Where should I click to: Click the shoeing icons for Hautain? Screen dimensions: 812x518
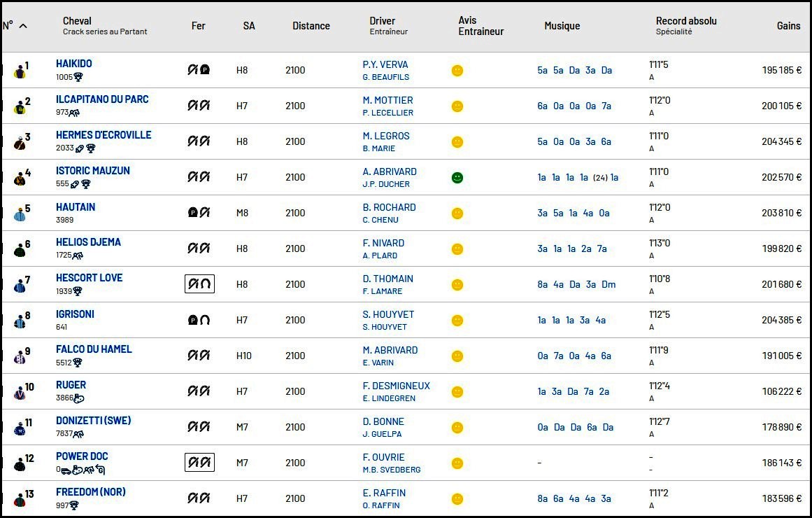click(x=199, y=213)
